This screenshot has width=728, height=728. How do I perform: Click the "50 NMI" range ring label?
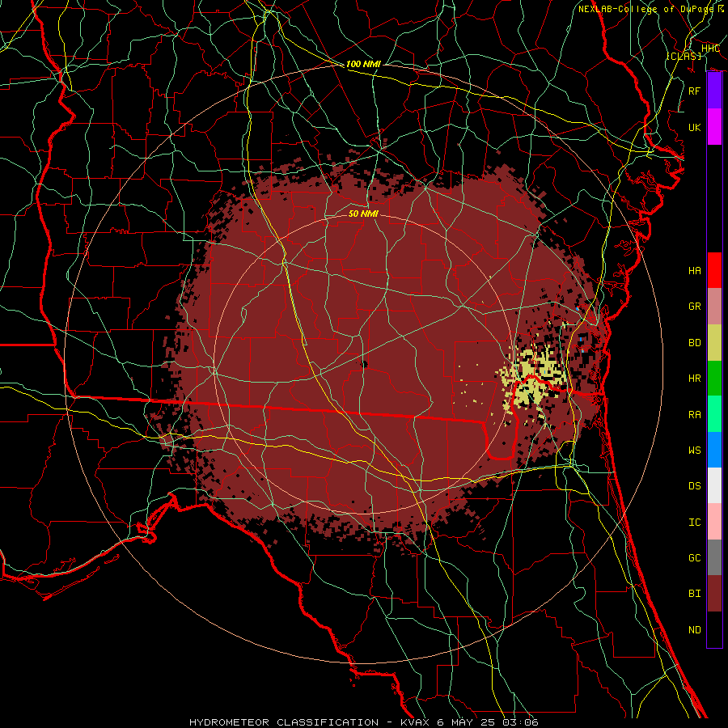click(363, 214)
